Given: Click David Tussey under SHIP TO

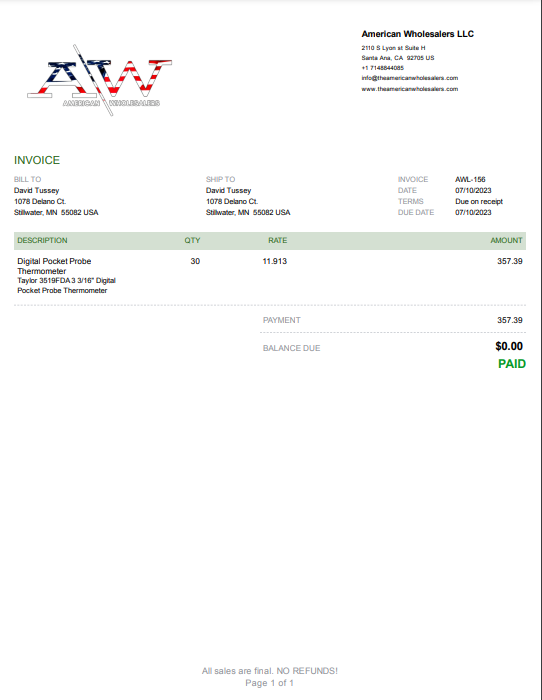Looking at the screenshot, I should tap(229, 191).
